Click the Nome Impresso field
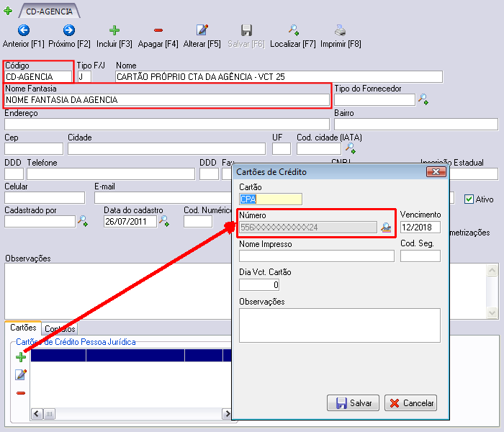Viewport: 504px width, 432px height. coord(317,256)
